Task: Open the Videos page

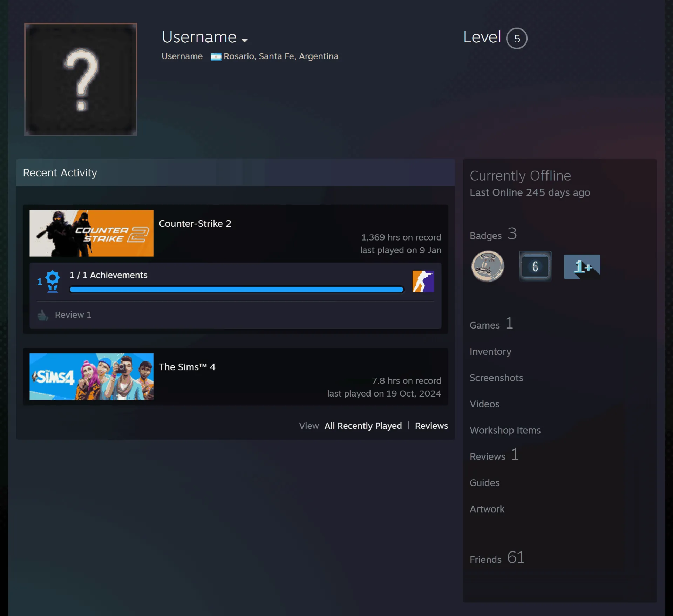Action: [484, 404]
